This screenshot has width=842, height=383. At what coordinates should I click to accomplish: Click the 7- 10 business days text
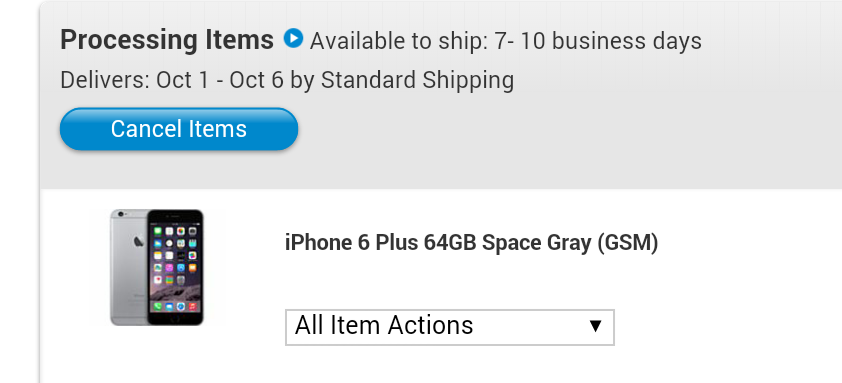point(598,41)
